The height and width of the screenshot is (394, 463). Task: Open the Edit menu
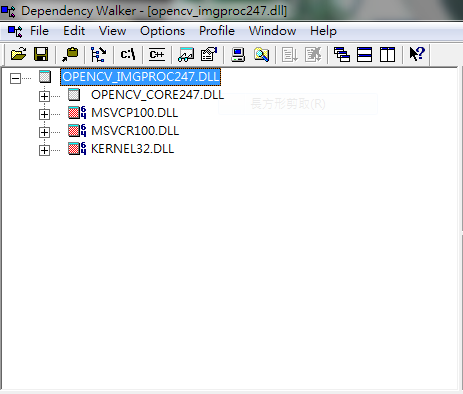[74, 31]
